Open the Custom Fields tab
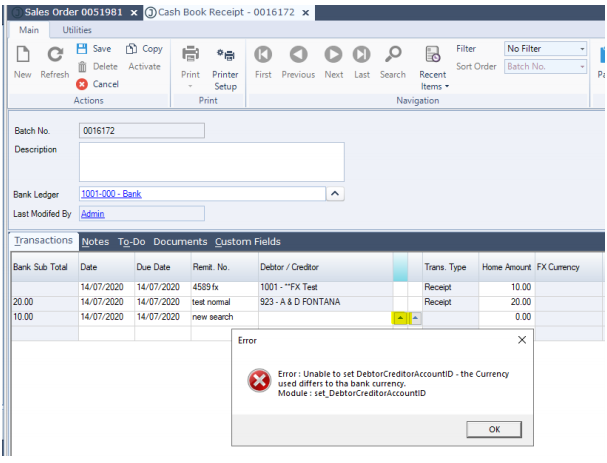This screenshot has height=463, width=607. tap(248, 242)
